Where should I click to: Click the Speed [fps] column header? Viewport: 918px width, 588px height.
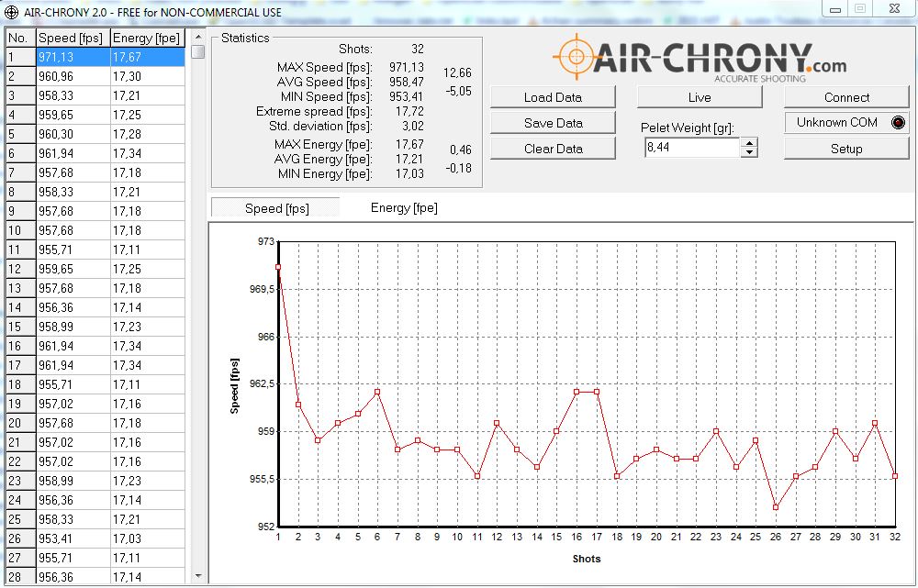click(73, 38)
